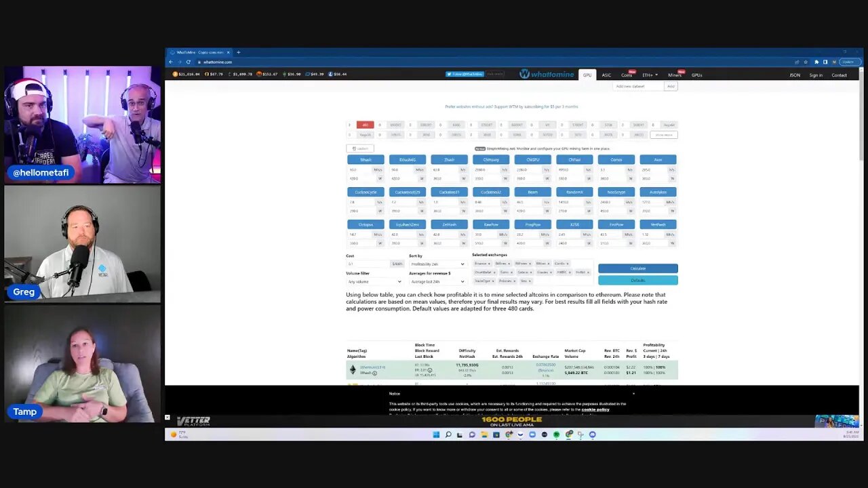Click the Ethash hashrate input field

[358, 170]
